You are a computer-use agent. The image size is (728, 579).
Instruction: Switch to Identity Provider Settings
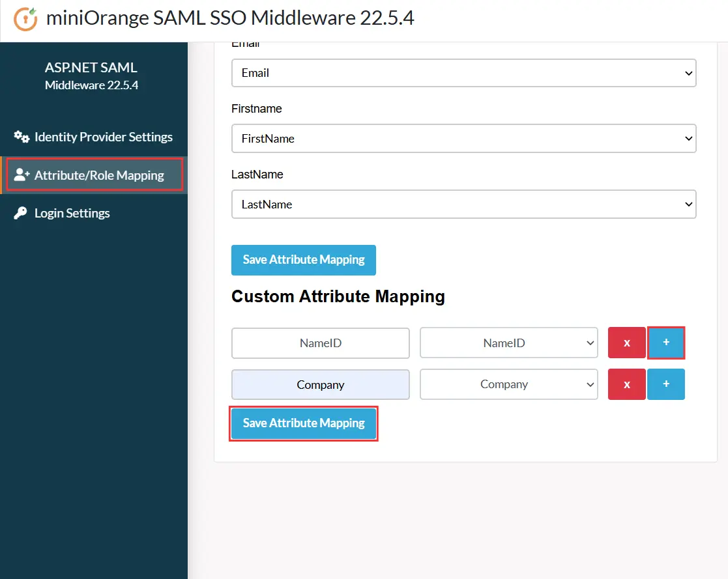102,137
